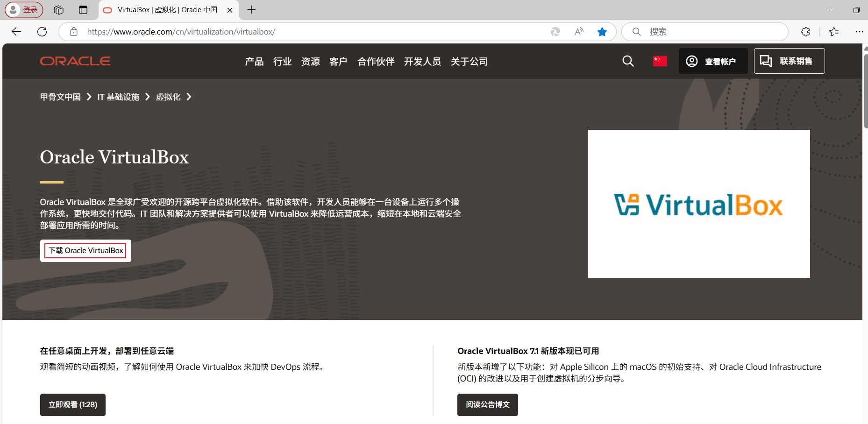Screen dimensions: 868x424
Task: Click the Oracle site search magnifier
Action: pyautogui.click(x=628, y=61)
